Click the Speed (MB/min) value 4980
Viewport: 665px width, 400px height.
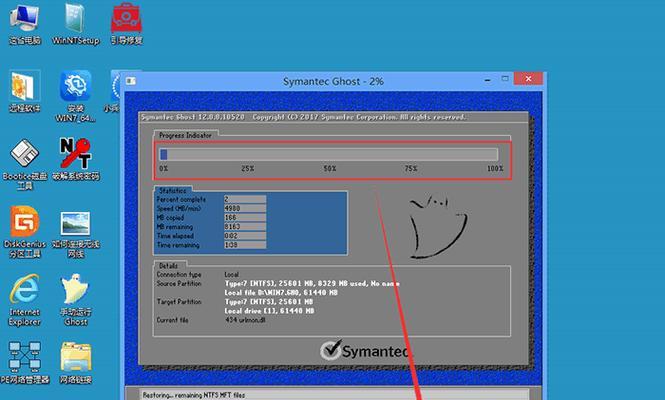pos(245,208)
